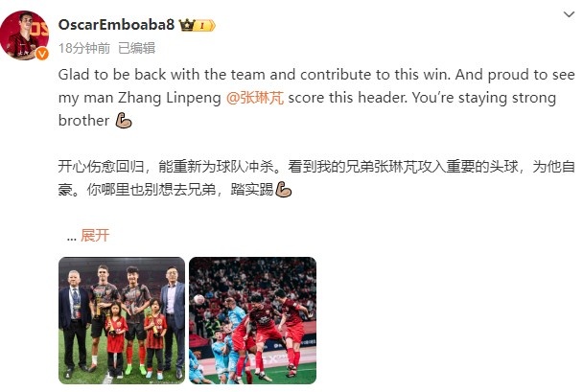The height and width of the screenshot is (392, 583).
Task: Click the flexed arm emoji after brother
Action: tap(124, 121)
